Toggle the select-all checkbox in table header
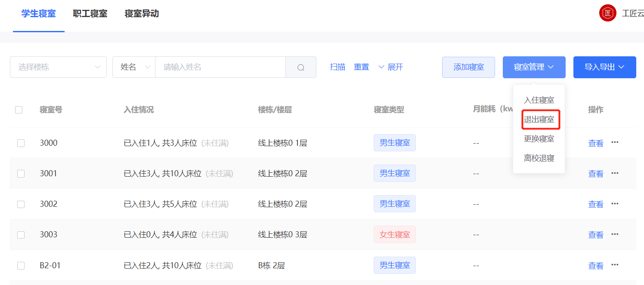Viewport: 644px width, 285px height. click(x=19, y=110)
